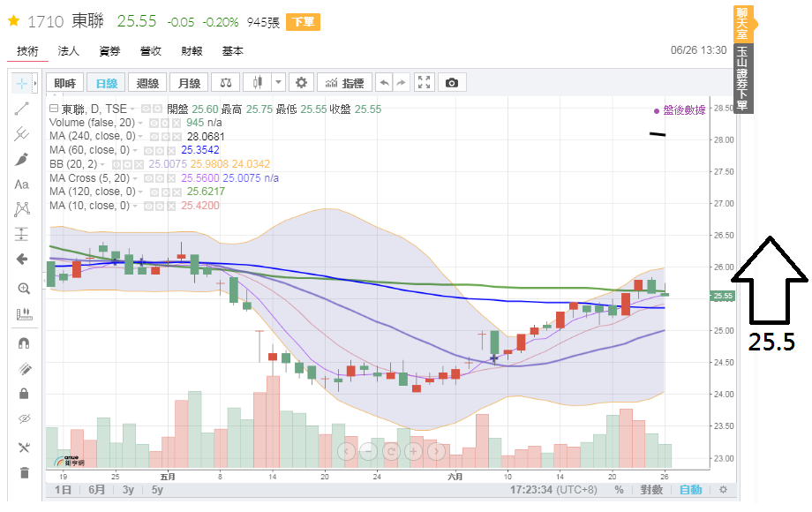Toggle the % percentage scale
The height and width of the screenshot is (512, 812).
coord(619,490)
